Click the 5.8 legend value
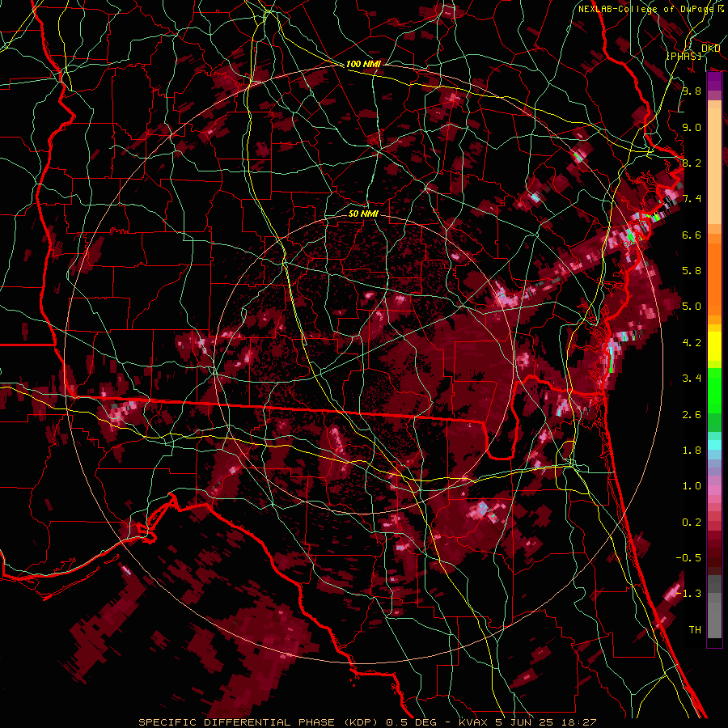Screen dimensions: 728x728 click(x=692, y=271)
